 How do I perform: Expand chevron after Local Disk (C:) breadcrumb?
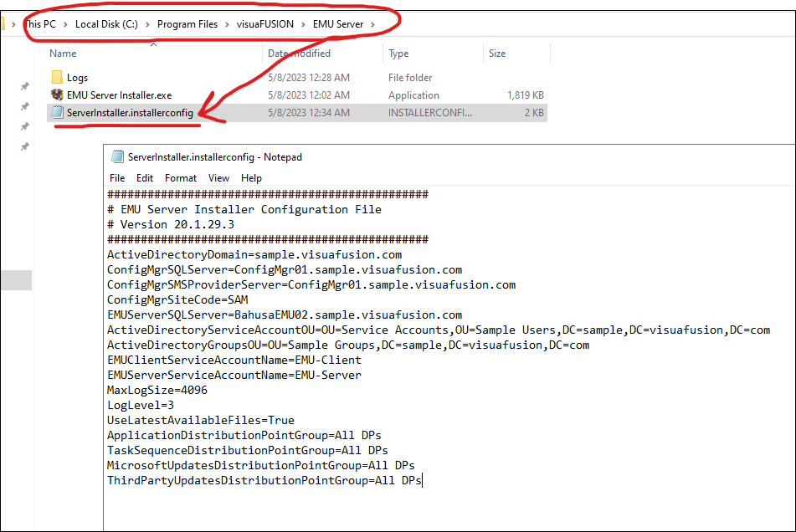click(x=147, y=24)
